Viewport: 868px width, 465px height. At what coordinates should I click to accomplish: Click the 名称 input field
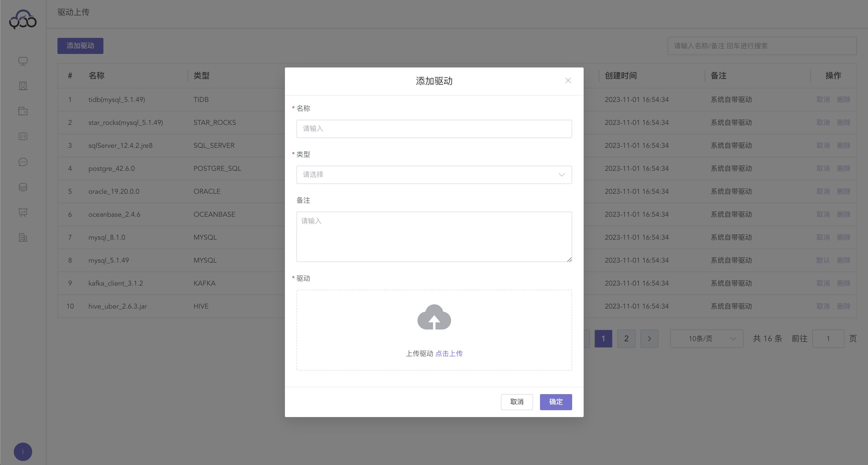(434, 129)
